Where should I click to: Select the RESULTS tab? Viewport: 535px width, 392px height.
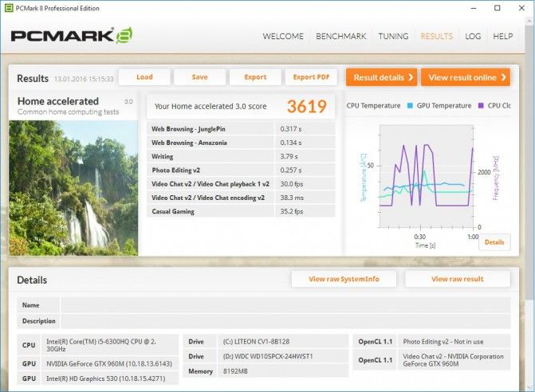[436, 36]
